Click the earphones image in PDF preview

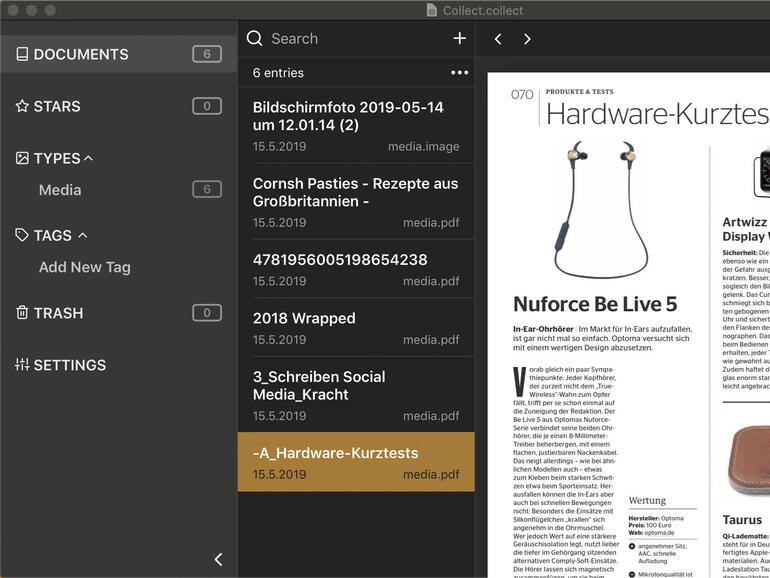tap(601, 210)
